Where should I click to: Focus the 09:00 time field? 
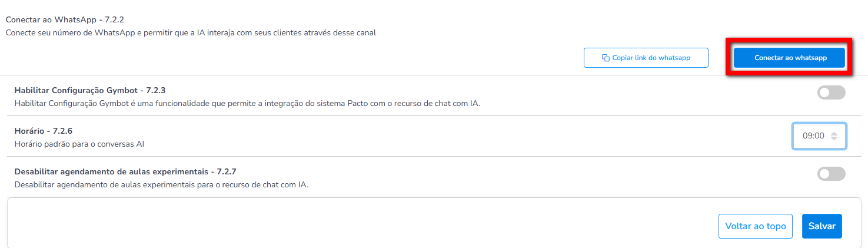819,136
